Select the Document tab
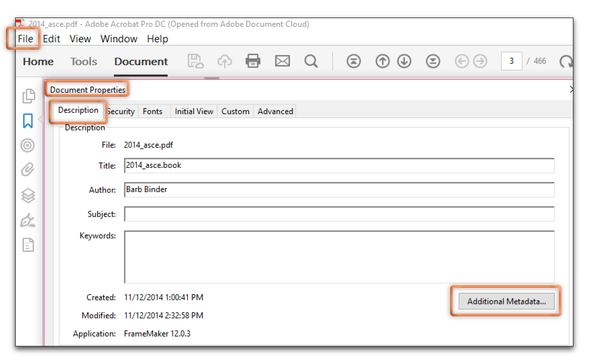 pyautogui.click(x=141, y=61)
